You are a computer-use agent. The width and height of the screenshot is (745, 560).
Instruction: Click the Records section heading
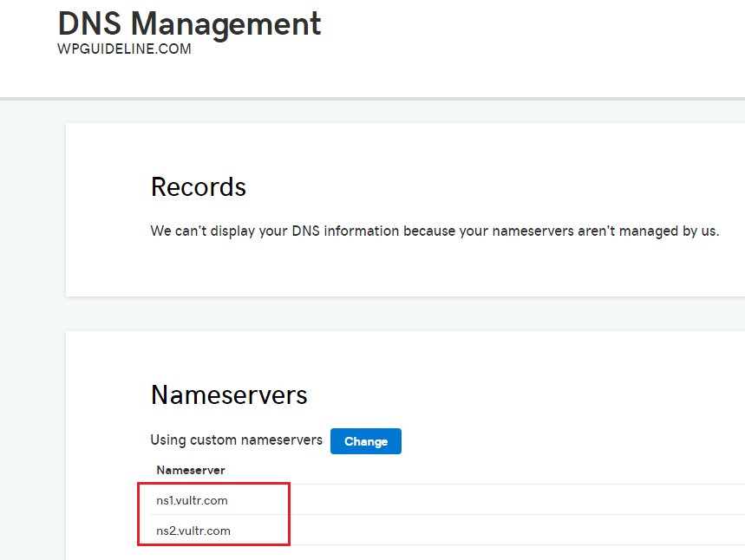point(198,186)
